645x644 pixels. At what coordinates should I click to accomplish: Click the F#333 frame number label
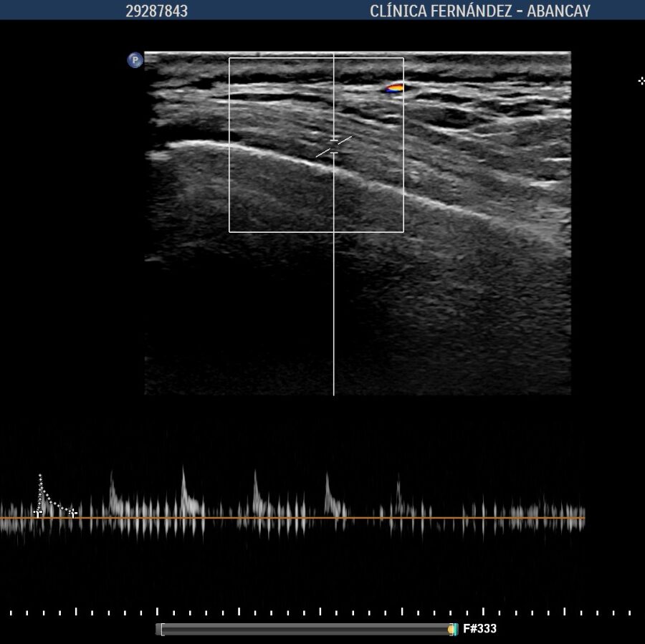479,629
